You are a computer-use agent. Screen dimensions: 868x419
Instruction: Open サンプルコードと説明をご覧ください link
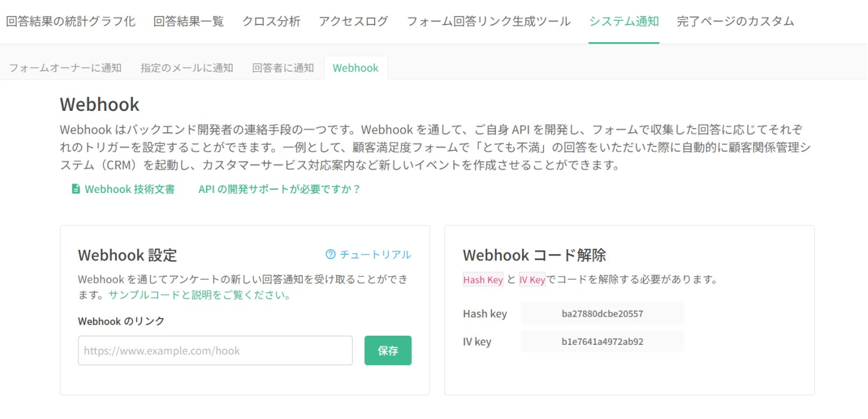[199, 295]
